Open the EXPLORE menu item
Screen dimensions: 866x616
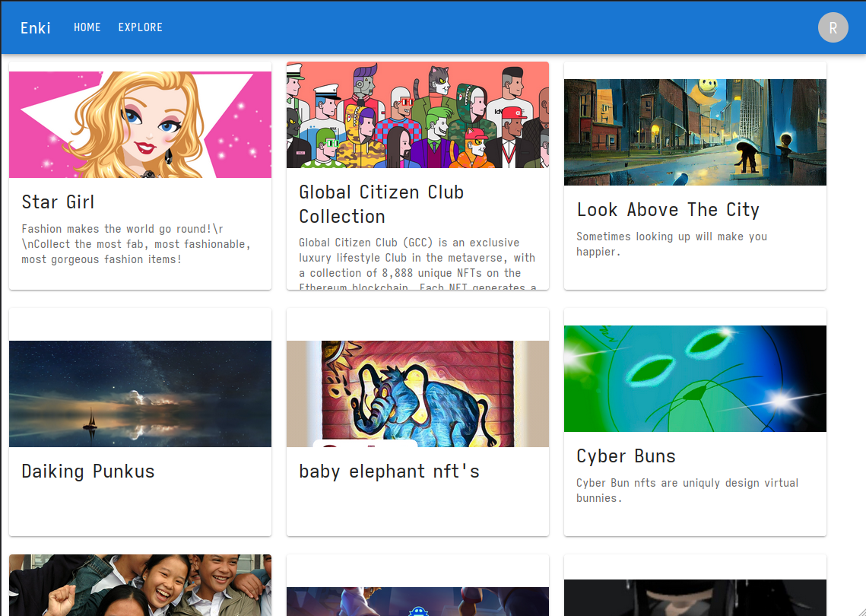[141, 27]
